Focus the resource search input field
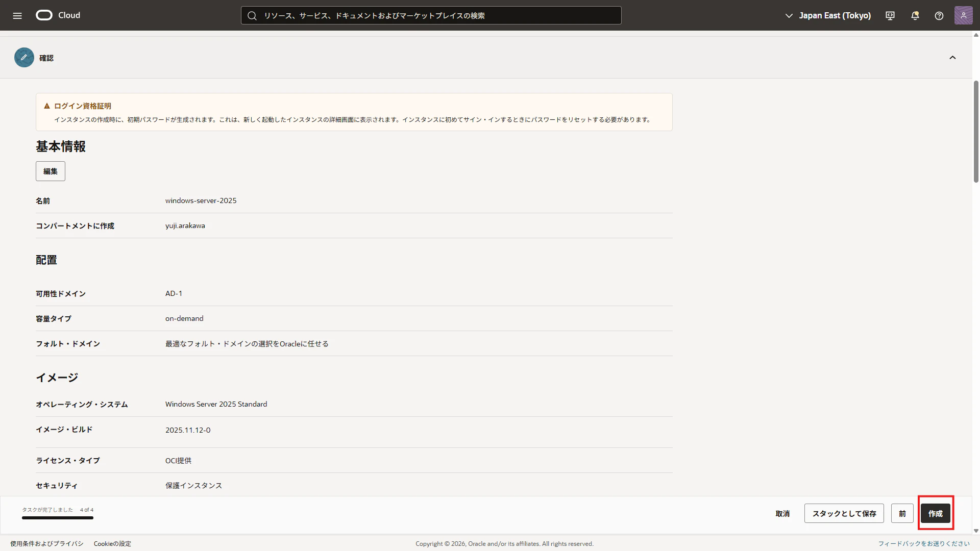This screenshot has width=980, height=551. tap(431, 15)
